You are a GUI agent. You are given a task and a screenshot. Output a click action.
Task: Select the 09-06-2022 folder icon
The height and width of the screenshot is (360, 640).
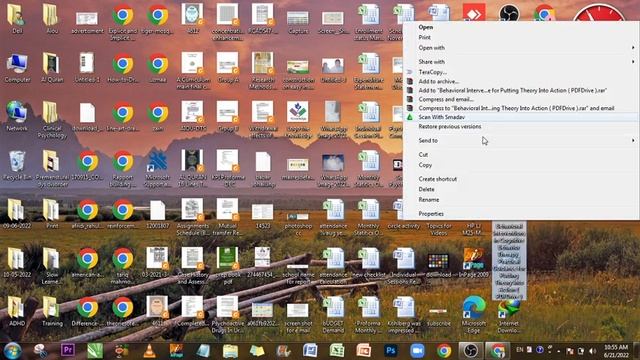click(x=17, y=211)
